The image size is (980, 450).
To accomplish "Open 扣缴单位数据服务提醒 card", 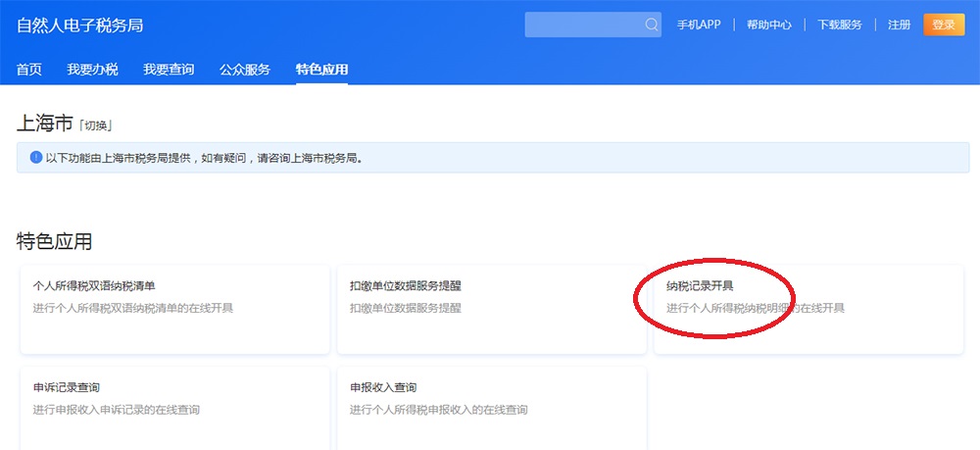I will (x=491, y=308).
